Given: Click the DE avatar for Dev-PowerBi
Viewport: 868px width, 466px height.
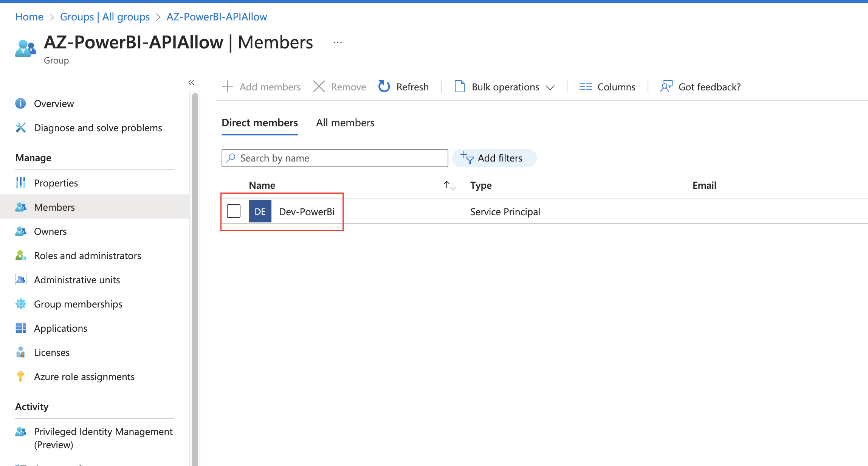Looking at the screenshot, I should (x=260, y=211).
